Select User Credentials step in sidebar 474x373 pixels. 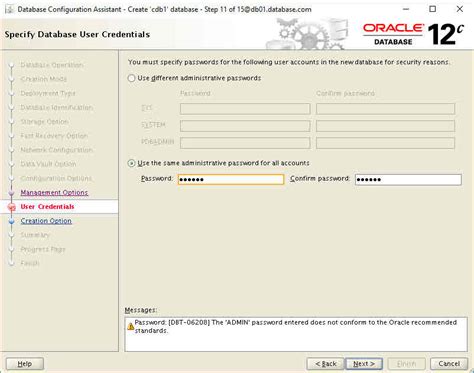coord(47,207)
